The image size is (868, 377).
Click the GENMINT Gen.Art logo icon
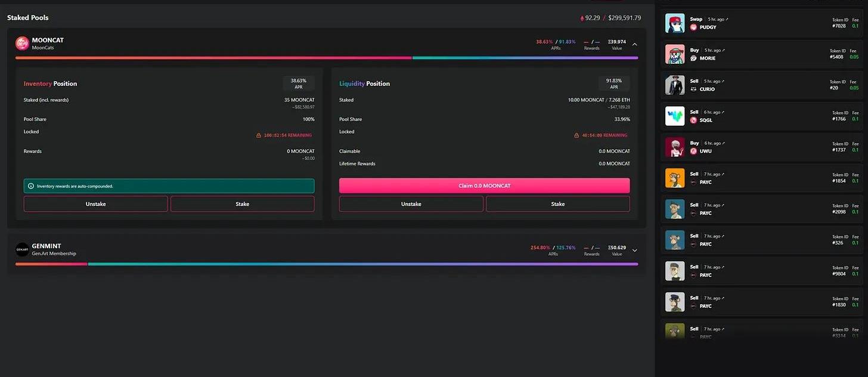click(22, 249)
